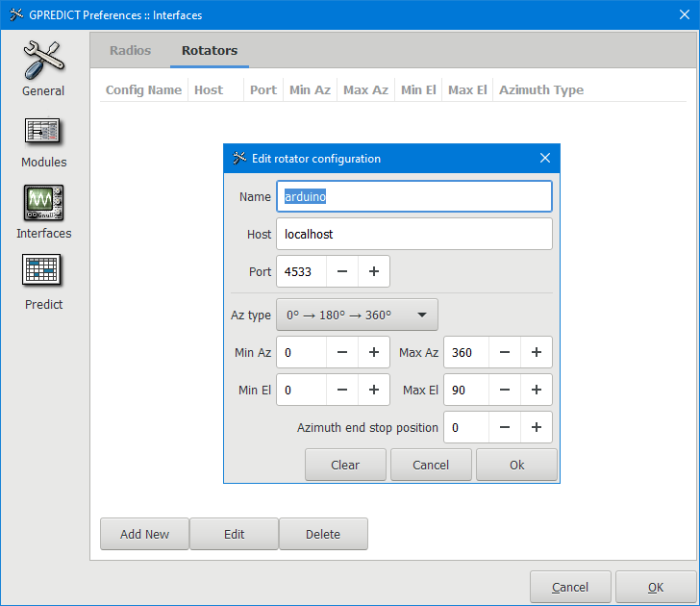Screen dimensions: 700x606
Task: Add New rotator configuration
Action: [144, 534]
